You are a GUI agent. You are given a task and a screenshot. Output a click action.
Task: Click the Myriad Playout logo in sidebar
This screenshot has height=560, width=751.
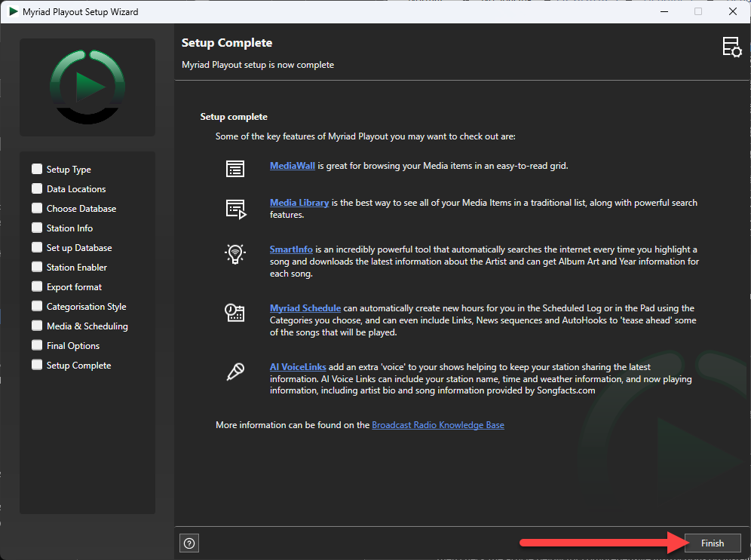87,87
